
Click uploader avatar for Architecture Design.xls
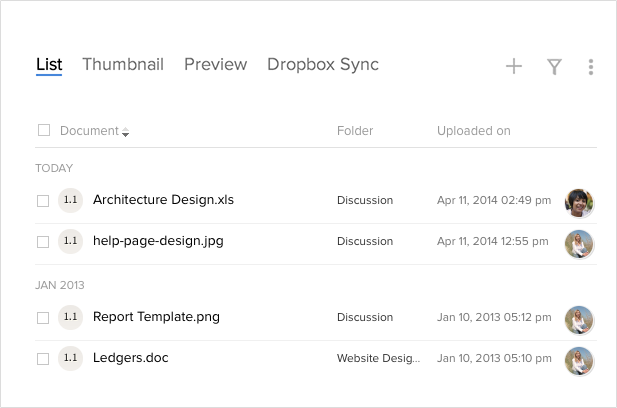pos(579,201)
